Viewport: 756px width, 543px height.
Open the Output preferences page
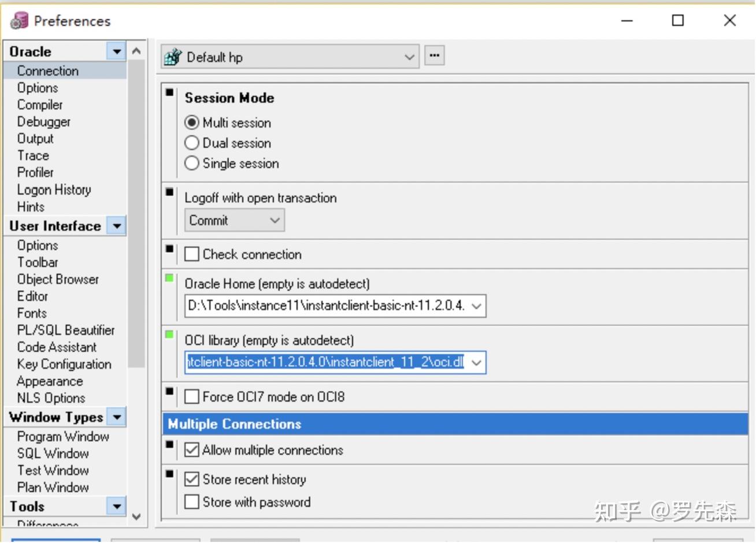(35, 139)
